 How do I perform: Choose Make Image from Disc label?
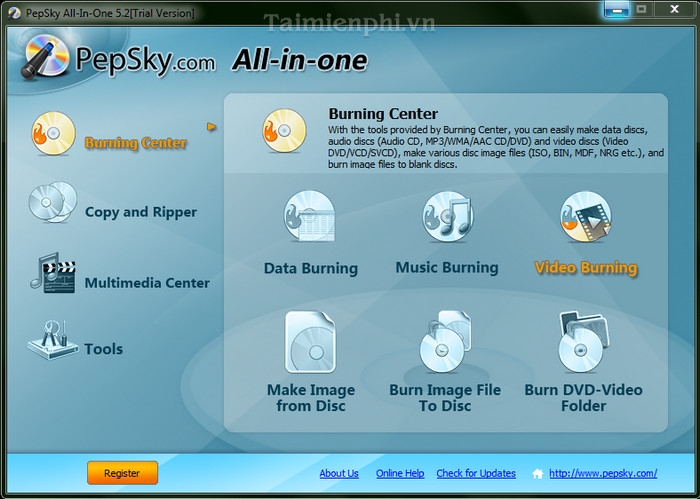(311, 398)
